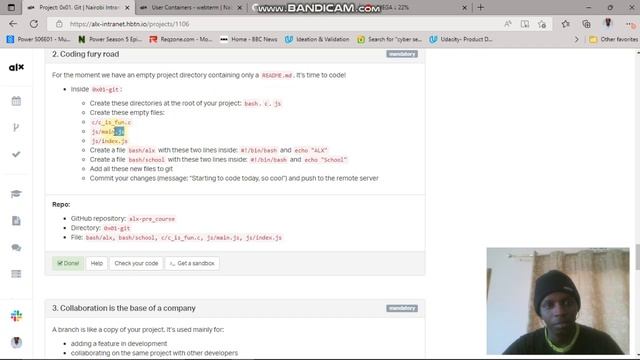Click the page vertical scrollbar thumb
The width and height of the screenshot is (640, 360).
point(638,257)
